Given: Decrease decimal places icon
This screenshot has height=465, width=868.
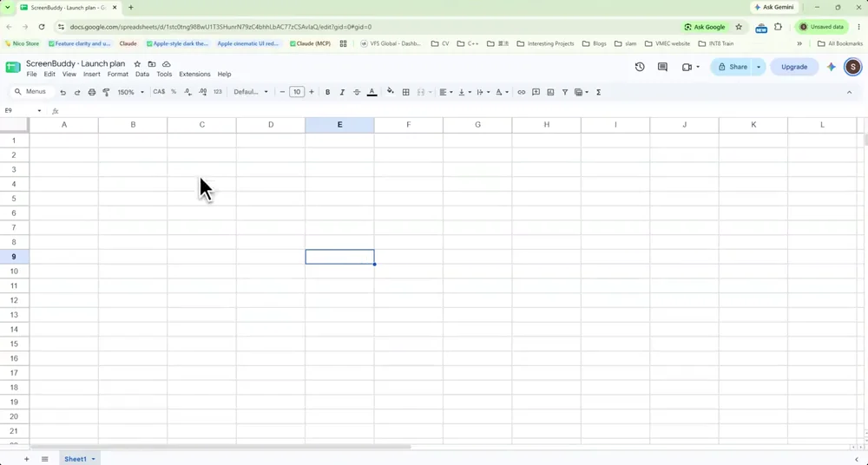Looking at the screenshot, I should 188,92.
